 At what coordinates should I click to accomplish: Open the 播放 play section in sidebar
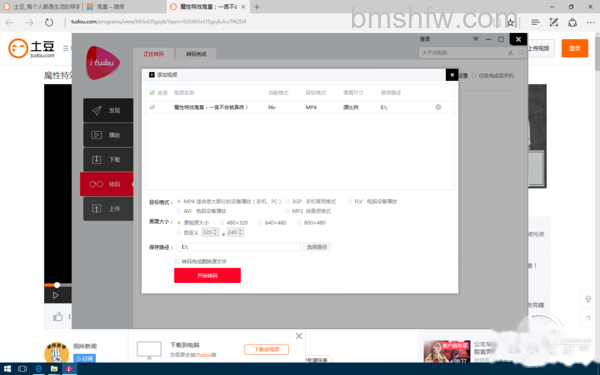coord(108,135)
